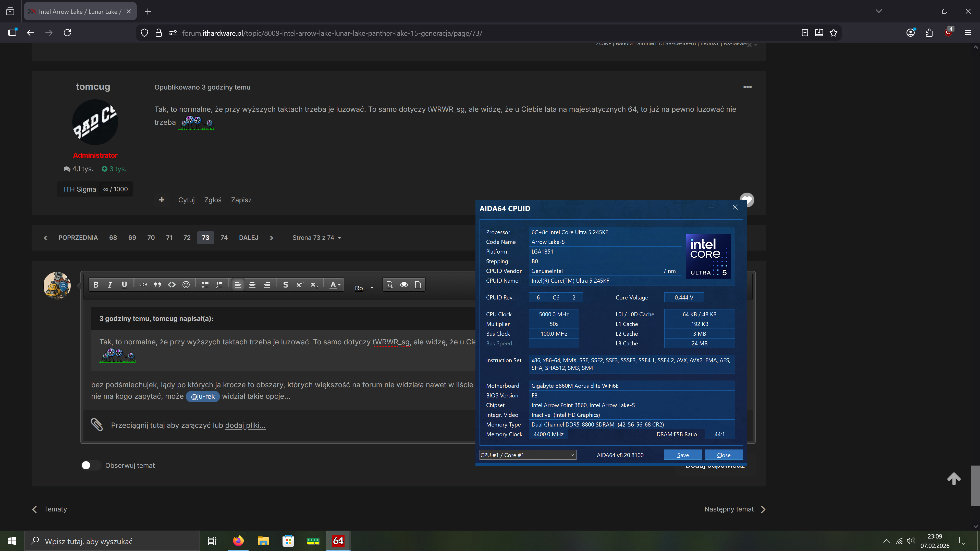
Task: Apply strikethrough formatting
Action: 286,285
